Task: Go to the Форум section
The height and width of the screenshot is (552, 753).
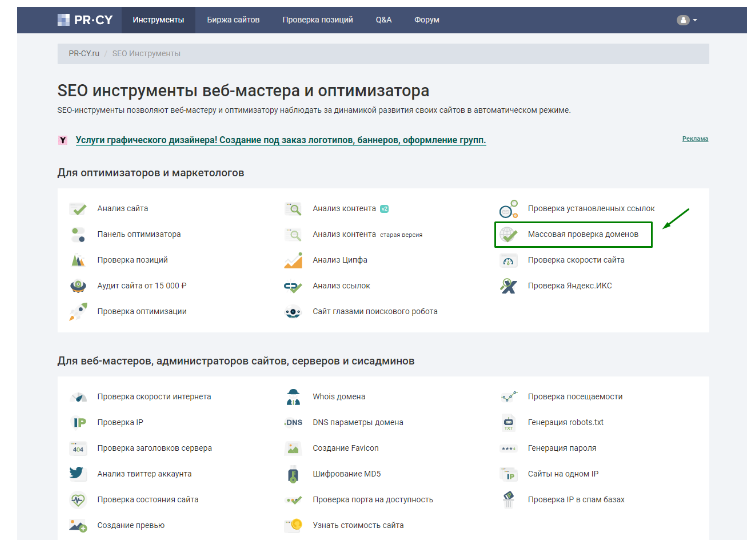Action: 428,19
